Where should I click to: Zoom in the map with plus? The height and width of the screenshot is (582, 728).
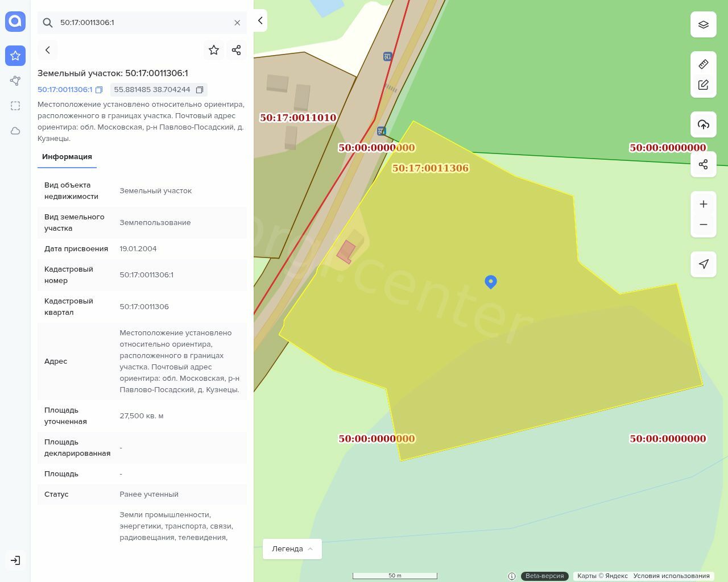(x=703, y=204)
